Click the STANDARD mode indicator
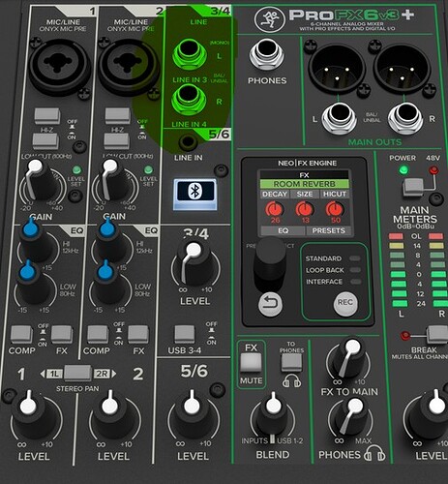This screenshot has height=484, width=448. pos(355,258)
